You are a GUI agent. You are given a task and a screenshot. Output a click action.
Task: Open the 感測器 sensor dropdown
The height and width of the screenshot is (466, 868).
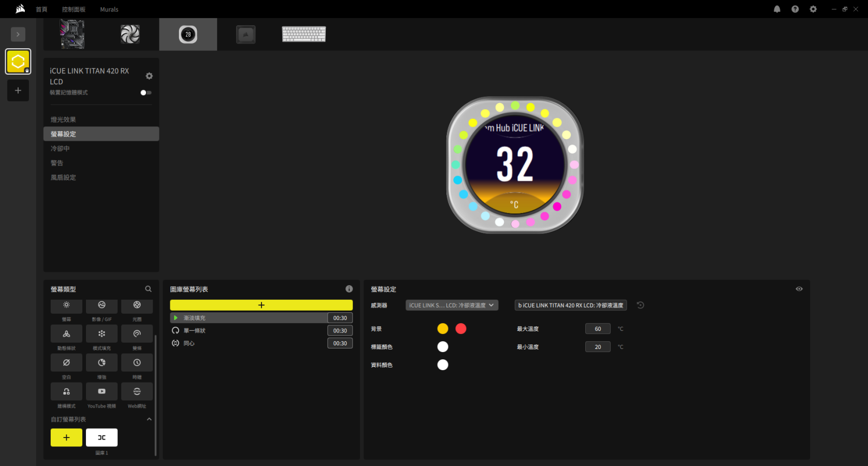pos(452,305)
